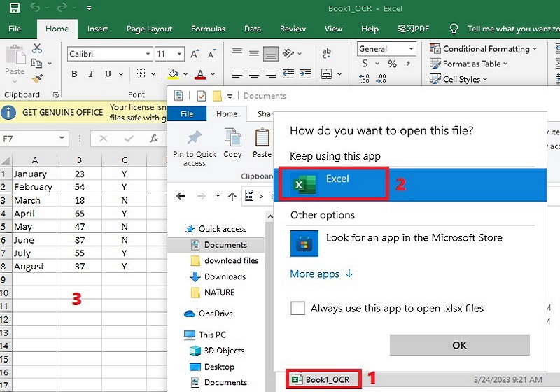Toggle Bold formatting
The width and height of the screenshot is (560, 392).
[x=74, y=74]
